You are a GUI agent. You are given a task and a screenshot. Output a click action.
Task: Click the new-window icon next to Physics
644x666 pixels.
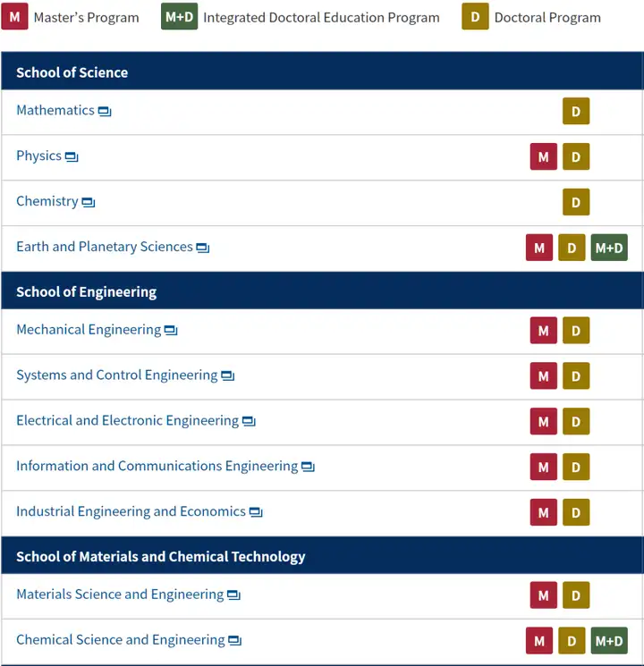tap(72, 156)
